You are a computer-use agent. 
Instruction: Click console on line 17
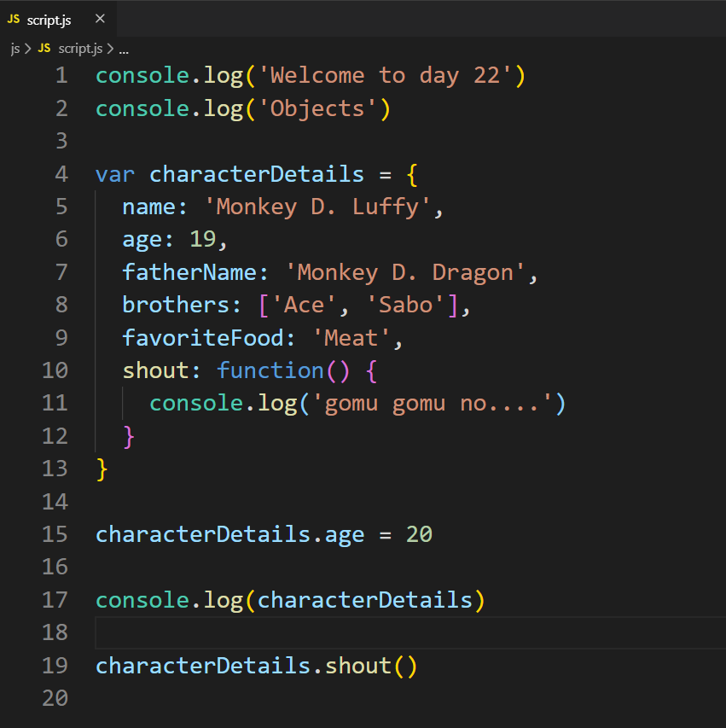[142, 600]
